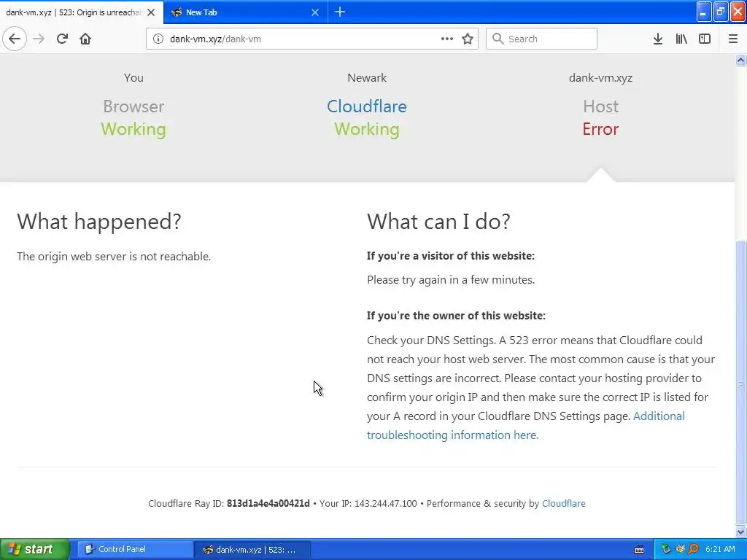Open the Downloads panel

[658, 39]
